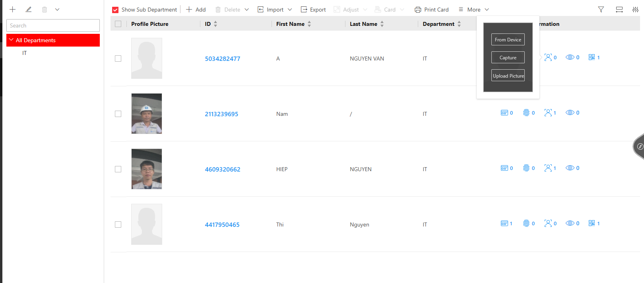Click the 'Nguyen' last name cell
The height and width of the screenshot is (283, 644).
(359, 224)
